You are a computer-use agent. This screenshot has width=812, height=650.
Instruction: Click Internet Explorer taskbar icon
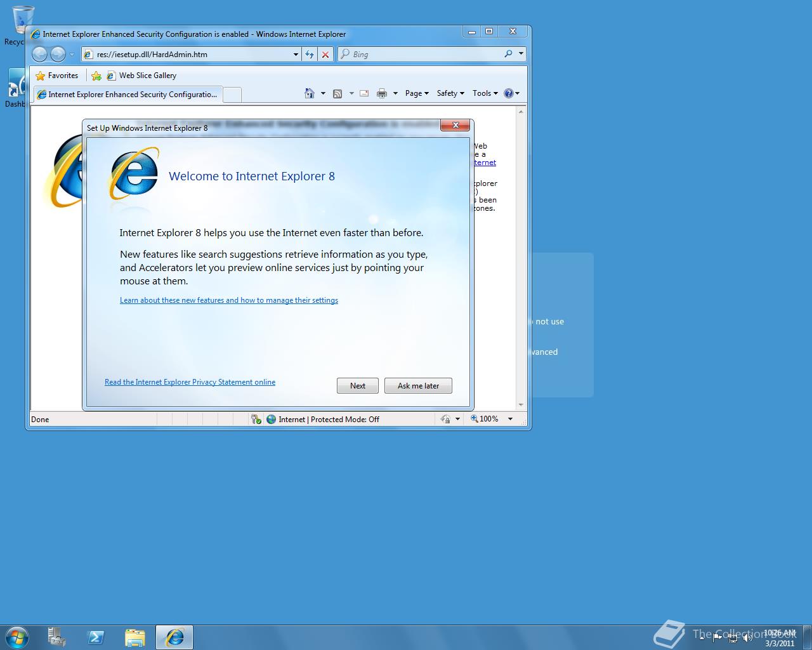pos(174,637)
